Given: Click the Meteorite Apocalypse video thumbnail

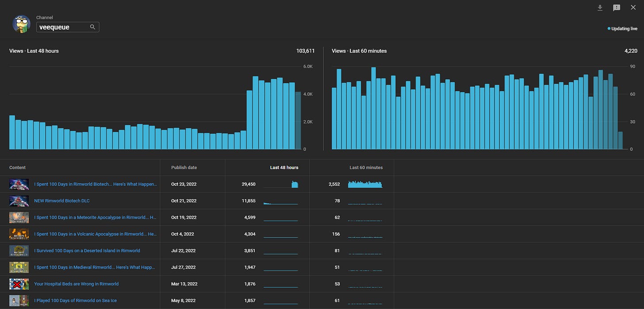Looking at the screenshot, I should (x=19, y=217).
